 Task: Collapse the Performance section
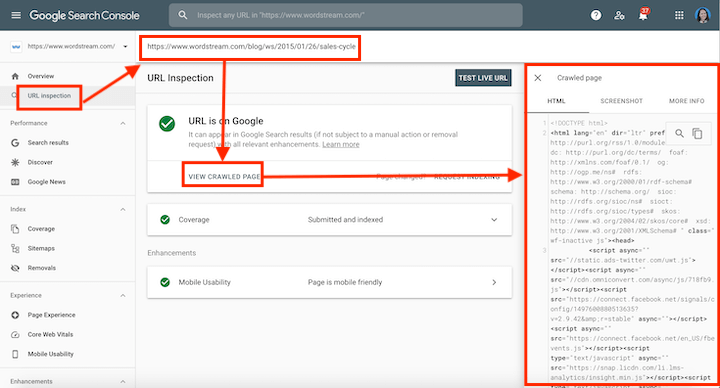(123, 123)
